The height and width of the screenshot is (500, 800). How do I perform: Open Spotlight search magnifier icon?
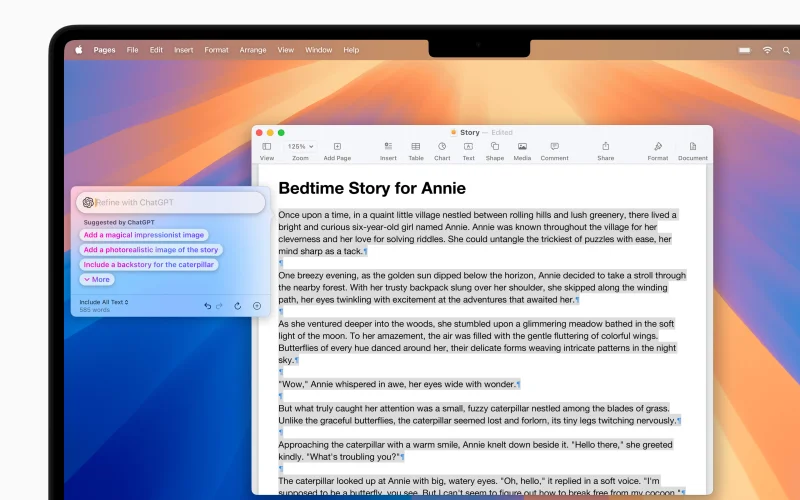(786, 50)
